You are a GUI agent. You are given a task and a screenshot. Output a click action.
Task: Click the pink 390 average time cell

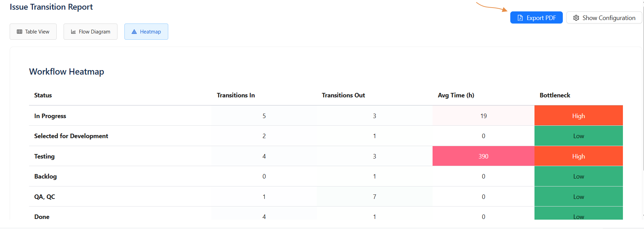(x=483, y=156)
